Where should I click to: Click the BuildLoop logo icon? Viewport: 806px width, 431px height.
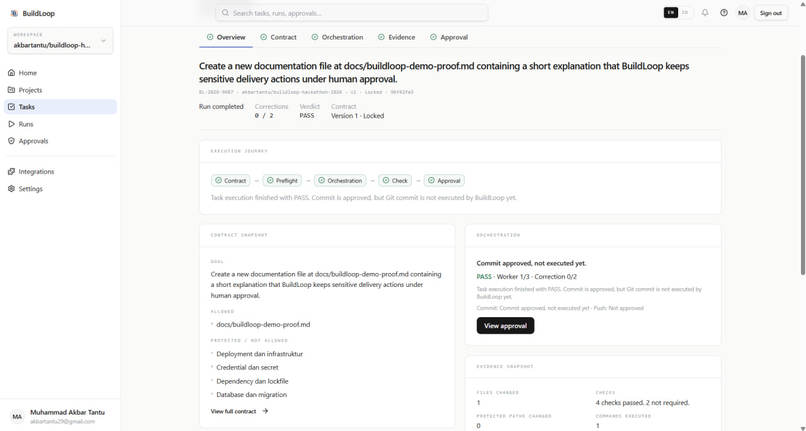pos(14,13)
